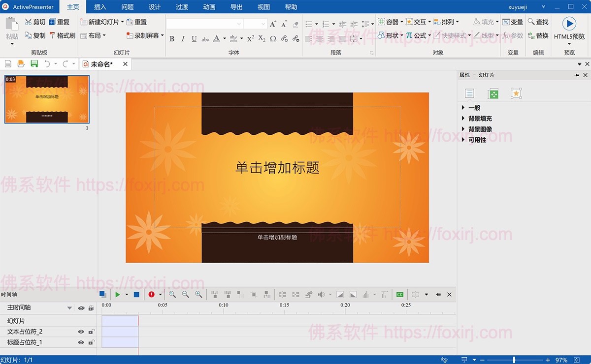Toggle lock on 标题占位符_1 track
The height and width of the screenshot is (364, 591).
point(91,342)
